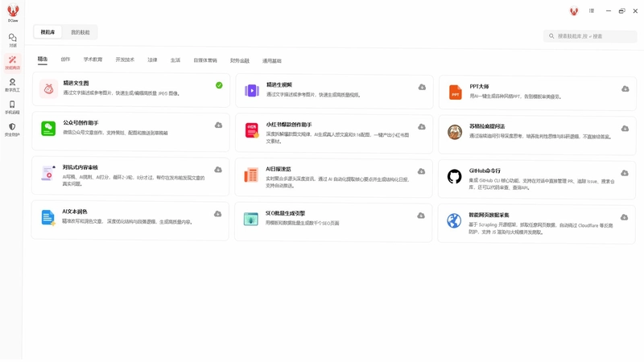The height and width of the screenshot is (362, 644).
Task: Download the 精选生视频 skill via cloud icon
Action: point(422,87)
